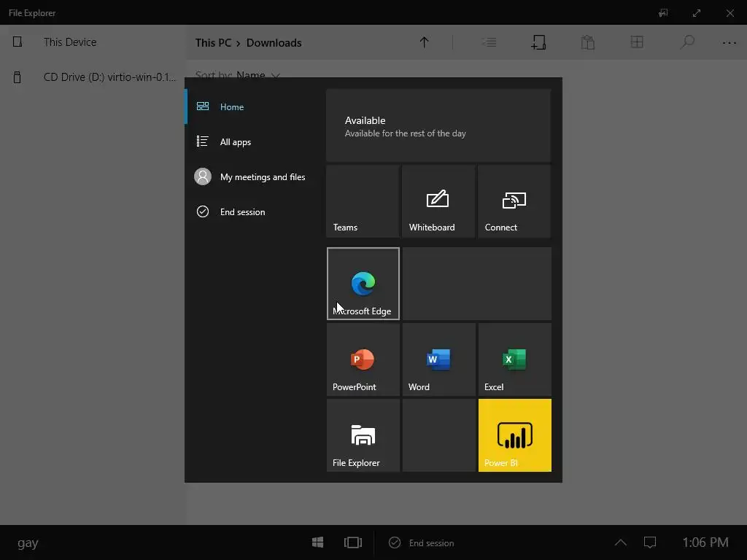Click the tablet select icon in File Explorer toolbar
747x560 pixels.
(538, 42)
